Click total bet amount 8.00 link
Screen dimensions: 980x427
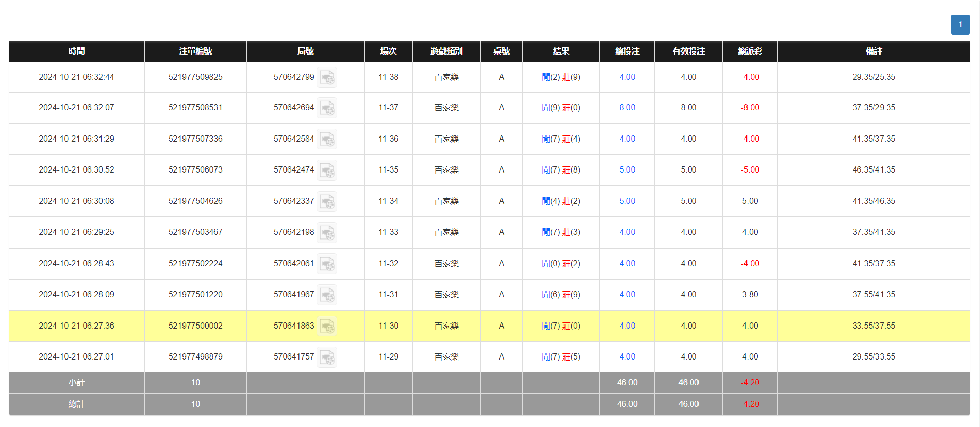pyautogui.click(x=627, y=108)
